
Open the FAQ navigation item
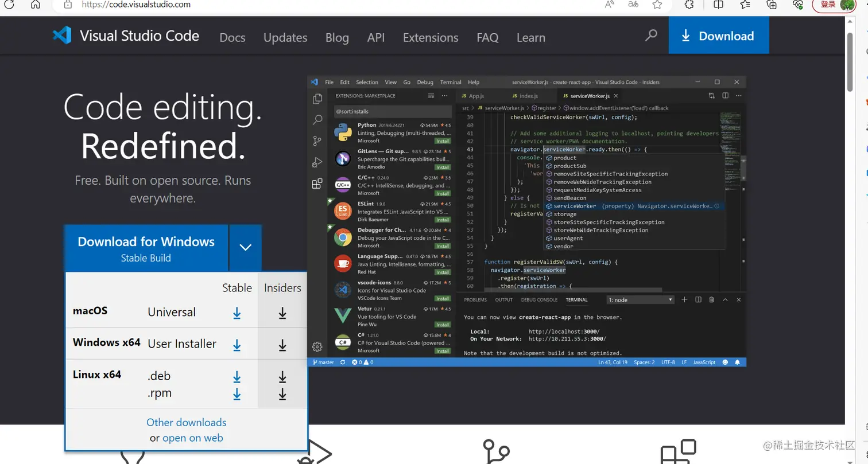point(487,38)
